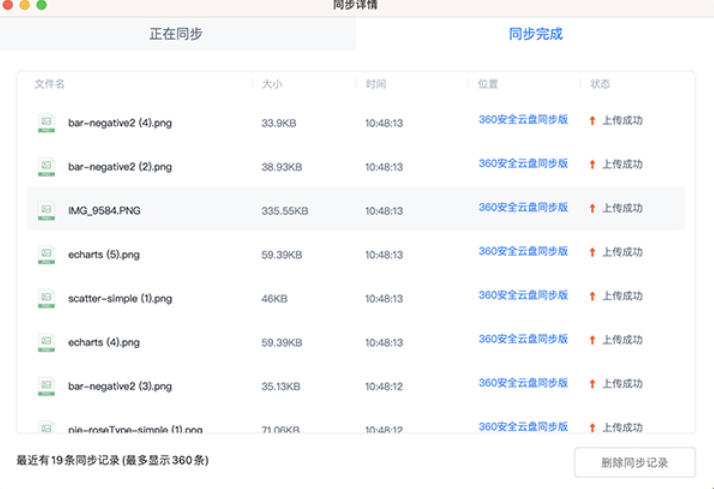Open 360安全云盘同步版 location for echarts (5).png
This screenshot has height=489, width=714.
click(522, 252)
